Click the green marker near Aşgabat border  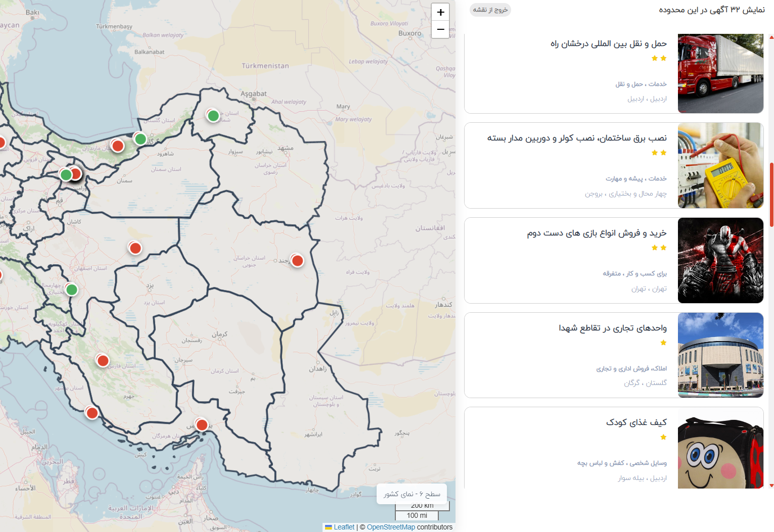pos(213,116)
